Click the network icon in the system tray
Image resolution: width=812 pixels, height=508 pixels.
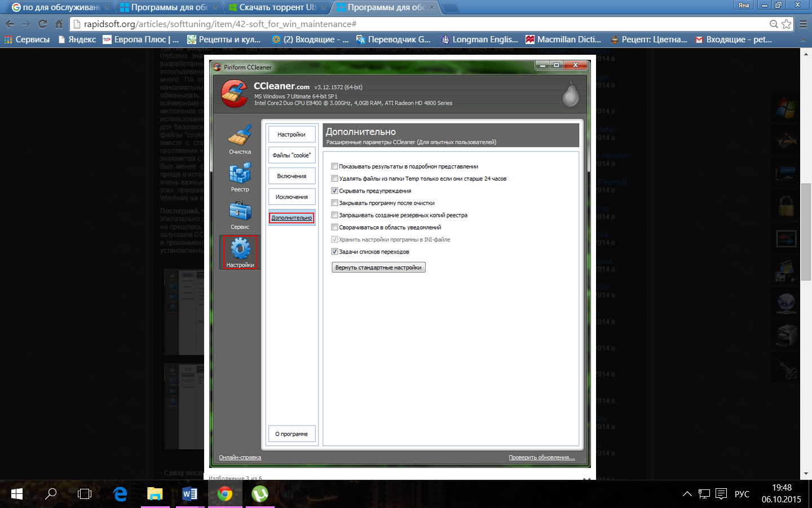click(704, 494)
